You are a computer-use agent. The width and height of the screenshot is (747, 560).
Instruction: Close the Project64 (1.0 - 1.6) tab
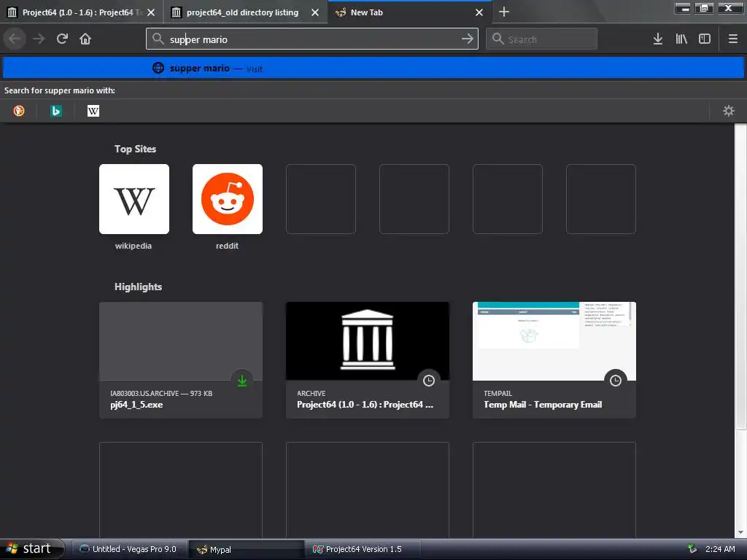pyautogui.click(x=151, y=12)
